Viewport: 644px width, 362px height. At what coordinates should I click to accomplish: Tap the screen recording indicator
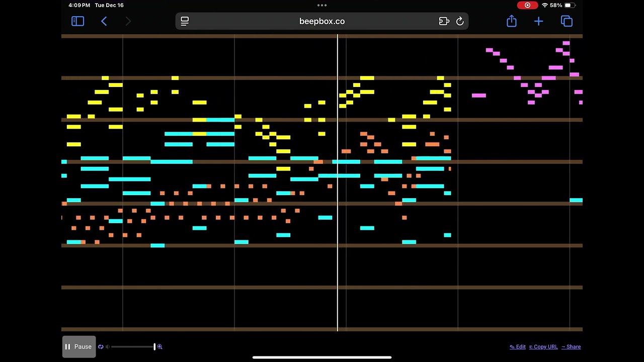click(527, 5)
